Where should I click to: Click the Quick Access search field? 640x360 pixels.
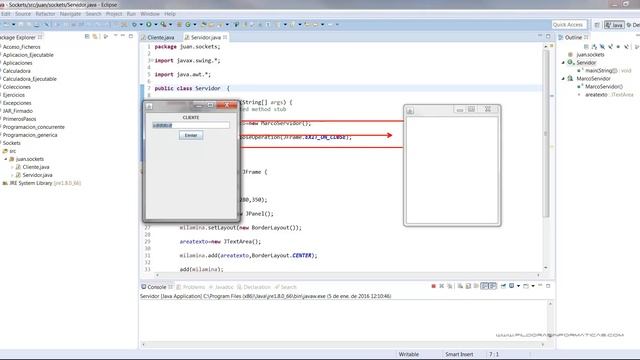569,24
